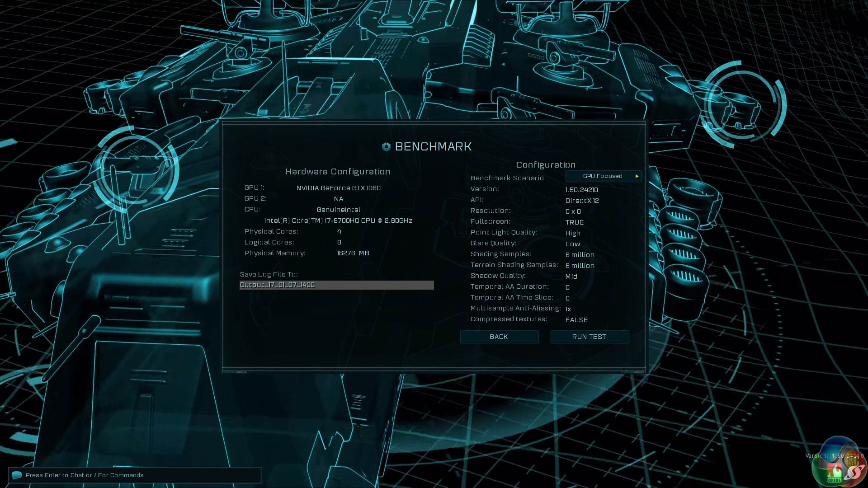Select the Shadow Quality Mid value
The width and height of the screenshot is (868, 488).
571,277
